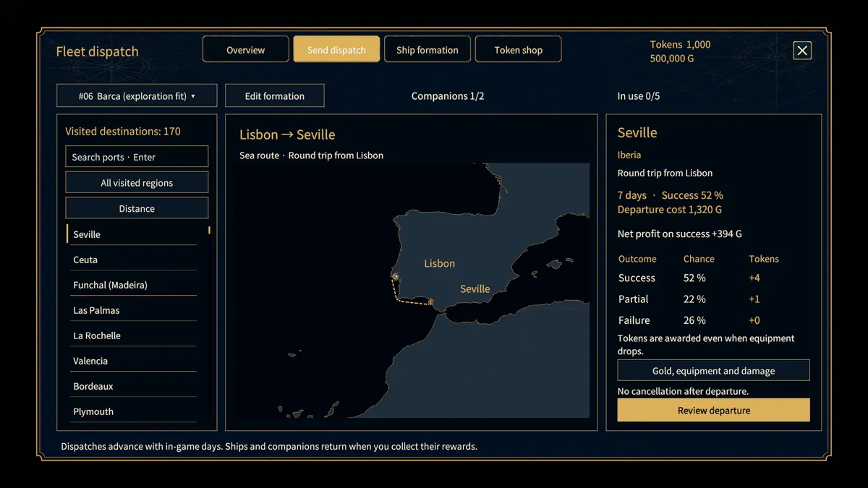Click the In use 0/5 label

pyautogui.click(x=639, y=95)
